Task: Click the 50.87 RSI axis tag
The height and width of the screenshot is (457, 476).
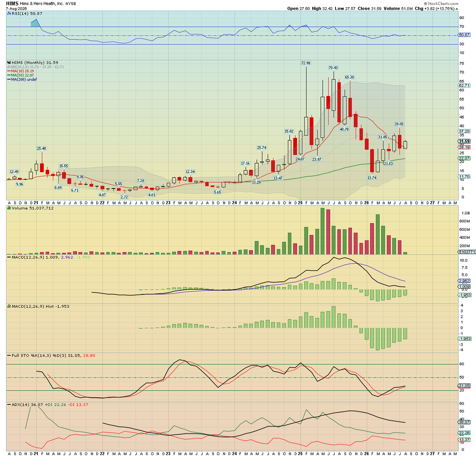Action: pos(464,35)
